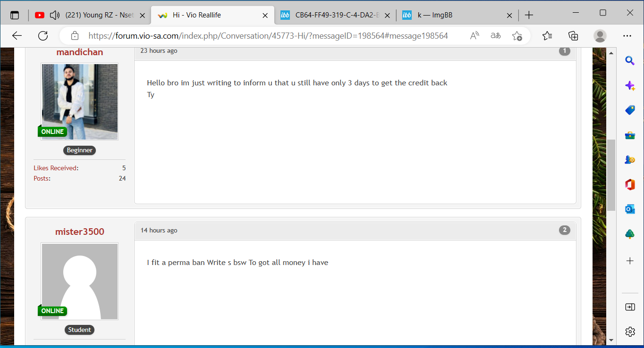The image size is (644, 348).
Task: Open mandichan's Posts link
Action: click(x=41, y=178)
